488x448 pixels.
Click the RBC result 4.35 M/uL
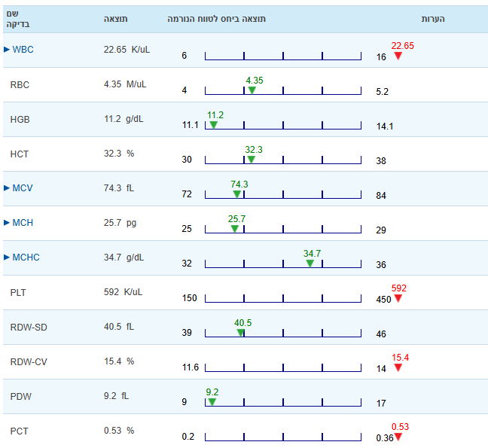[125, 84]
